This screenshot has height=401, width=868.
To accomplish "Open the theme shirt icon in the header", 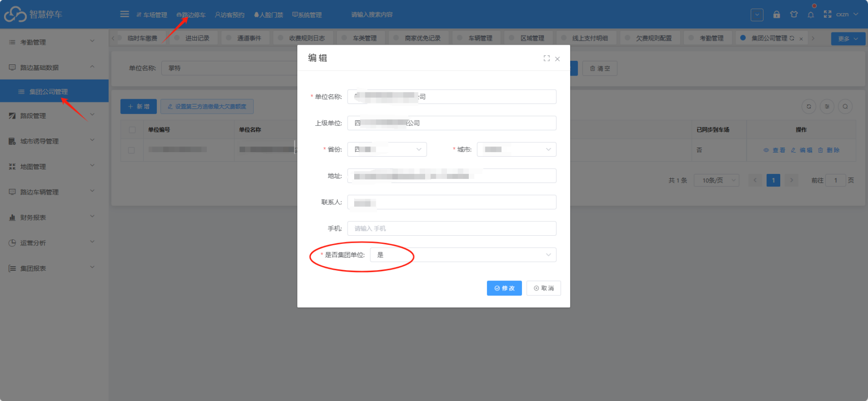I will (x=794, y=14).
